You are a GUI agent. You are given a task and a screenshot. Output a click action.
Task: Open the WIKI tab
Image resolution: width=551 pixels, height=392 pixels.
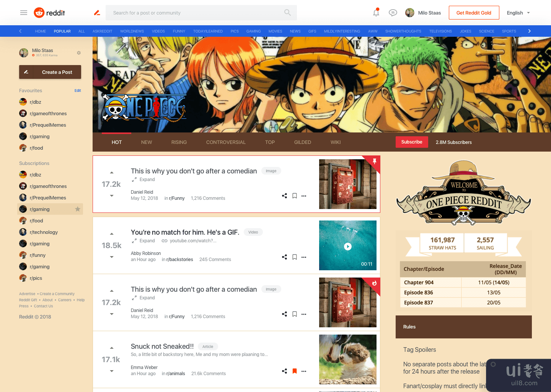(336, 142)
